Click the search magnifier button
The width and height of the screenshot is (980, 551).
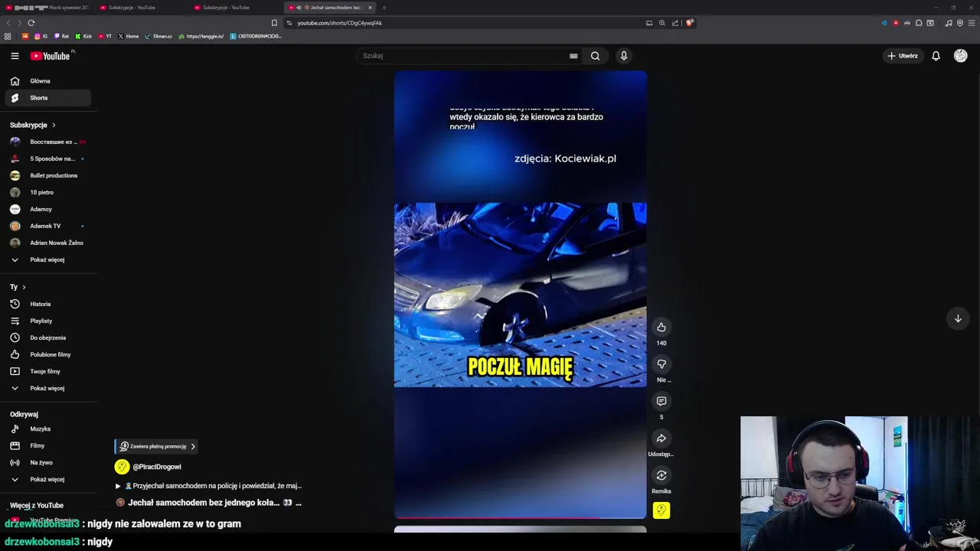pyautogui.click(x=595, y=56)
